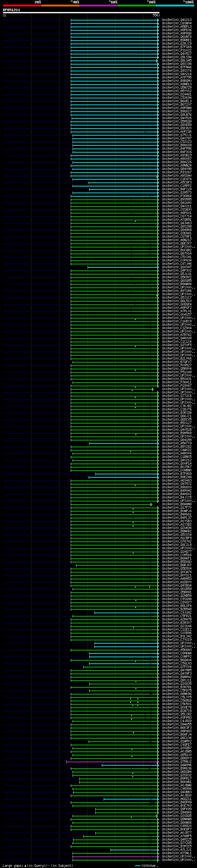The image size is (197, 868).
Task: Select hit label UniRef100_A4RVV4
Action: tap(177, 454)
